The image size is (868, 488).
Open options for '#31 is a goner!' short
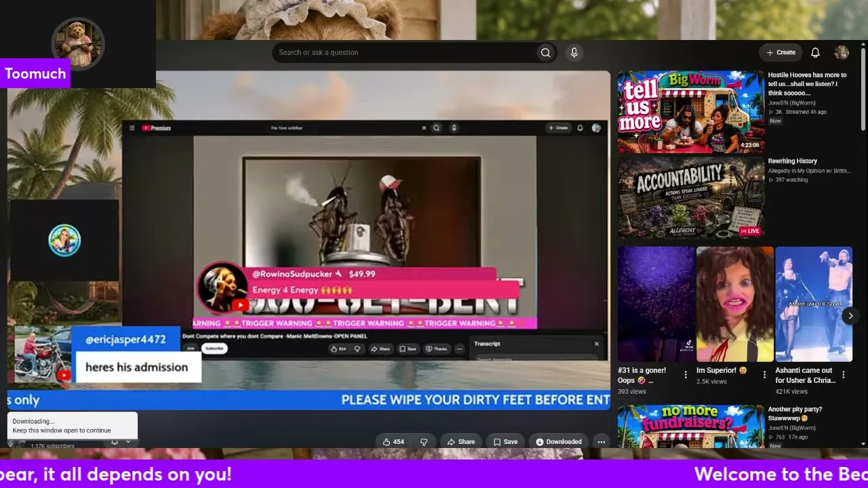coord(686,375)
